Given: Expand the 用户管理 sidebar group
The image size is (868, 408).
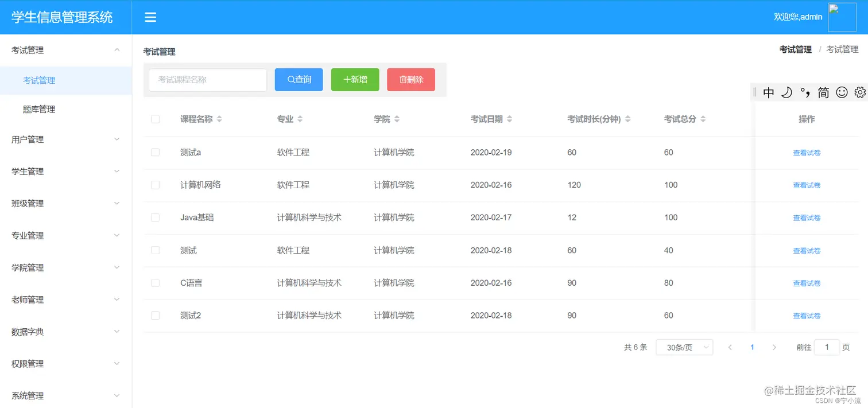Looking at the screenshot, I should click(66, 139).
